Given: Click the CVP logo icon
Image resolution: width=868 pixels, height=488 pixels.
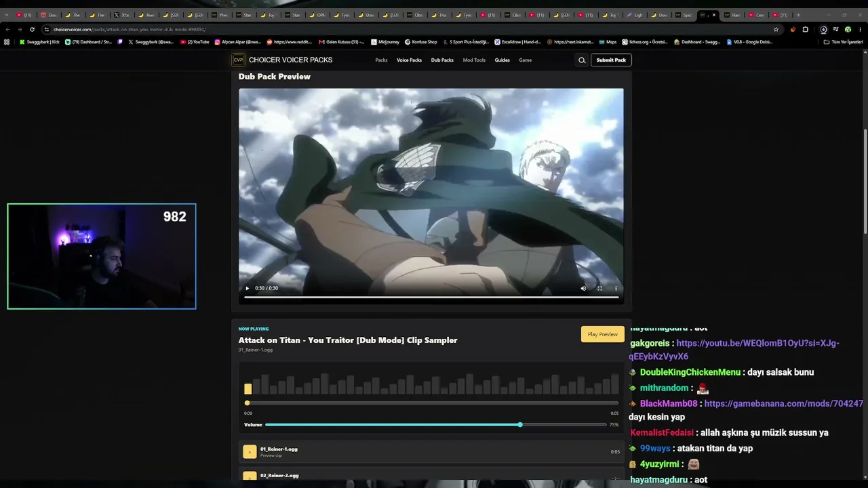Looking at the screenshot, I should click(238, 60).
